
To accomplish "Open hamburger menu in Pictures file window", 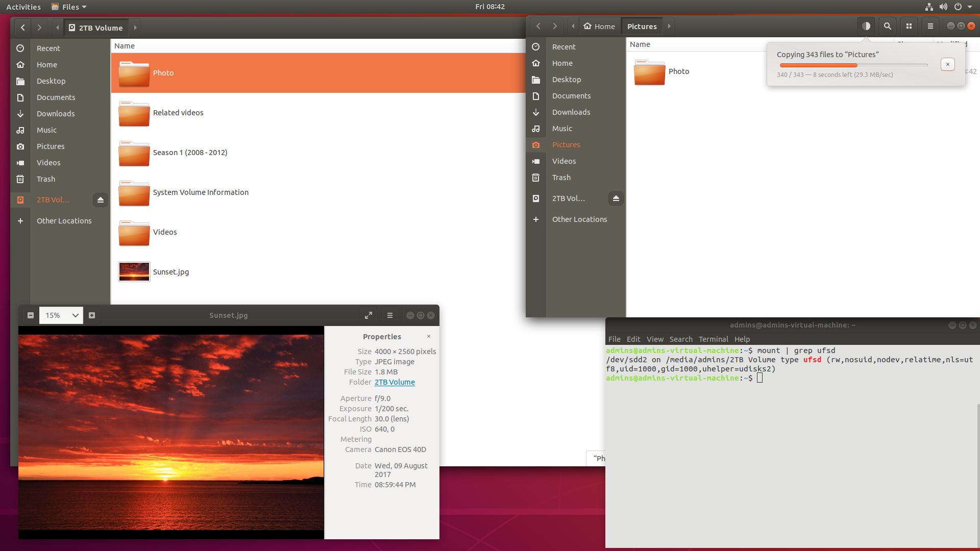I will tap(930, 26).
